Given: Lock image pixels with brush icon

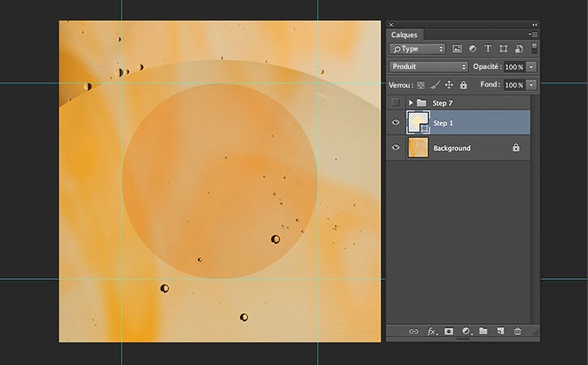Looking at the screenshot, I should coord(435,84).
